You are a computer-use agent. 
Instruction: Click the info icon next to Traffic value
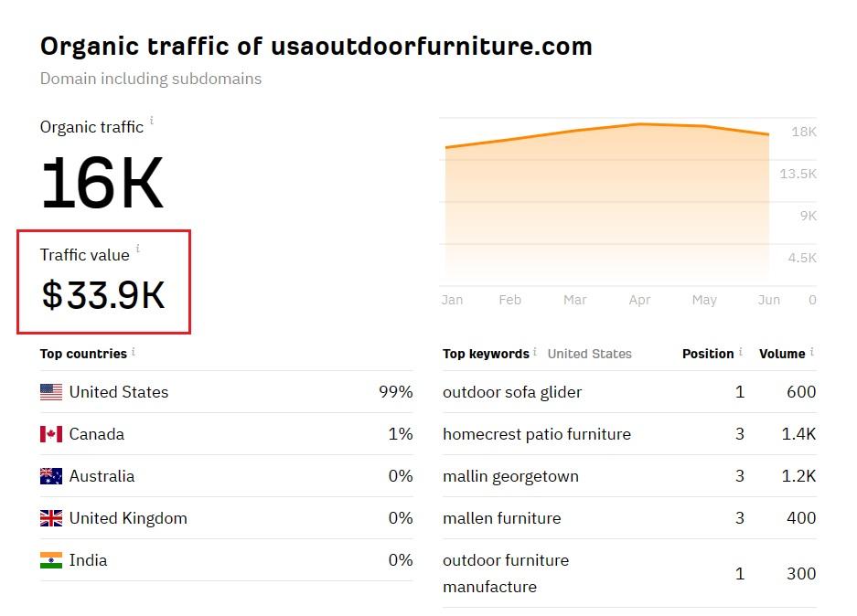[138, 249]
